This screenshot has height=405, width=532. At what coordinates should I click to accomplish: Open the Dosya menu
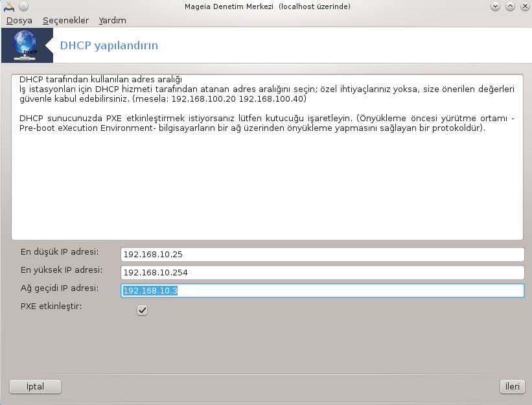point(19,21)
